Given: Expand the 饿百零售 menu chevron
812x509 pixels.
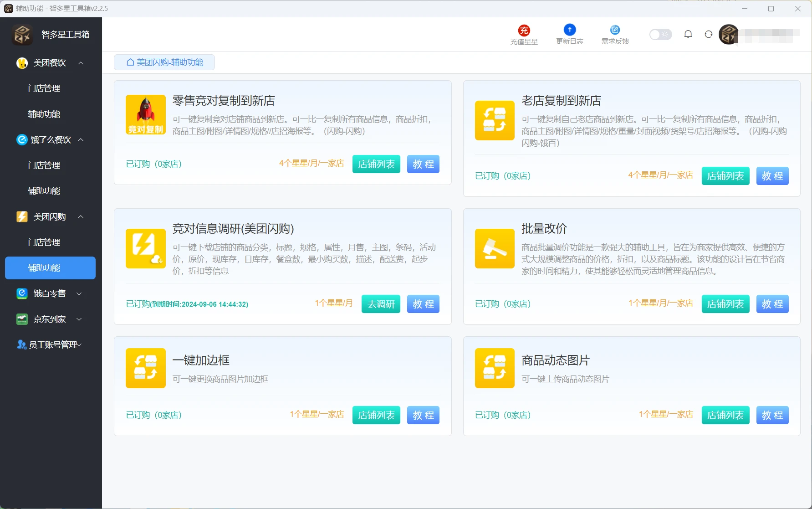Looking at the screenshot, I should pos(79,293).
